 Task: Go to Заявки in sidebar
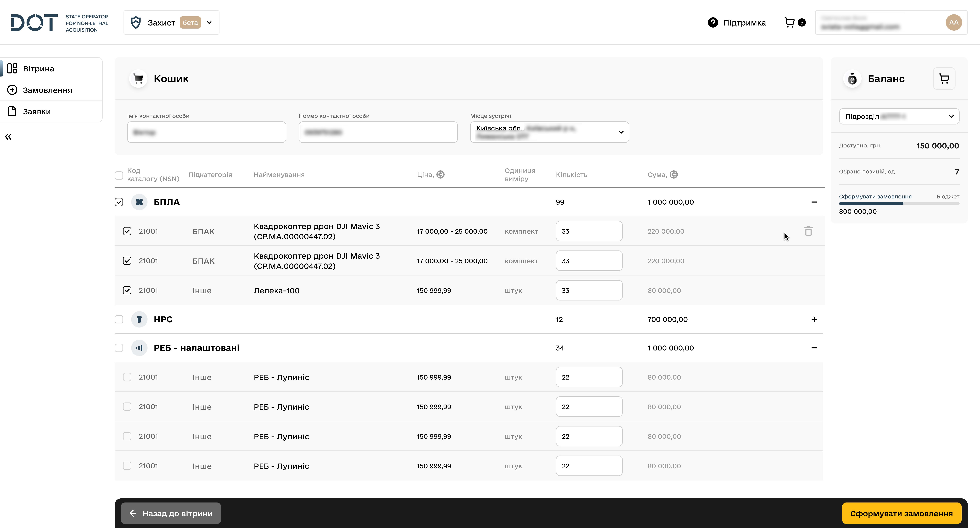(37, 111)
